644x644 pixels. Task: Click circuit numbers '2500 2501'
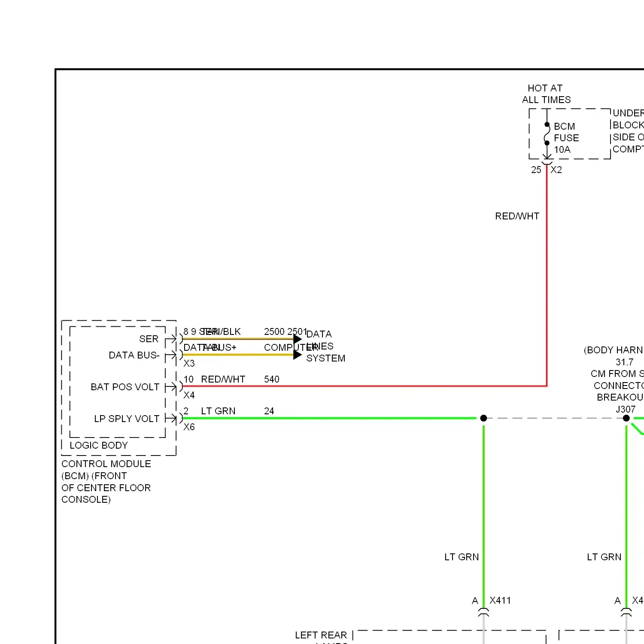click(285, 331)
